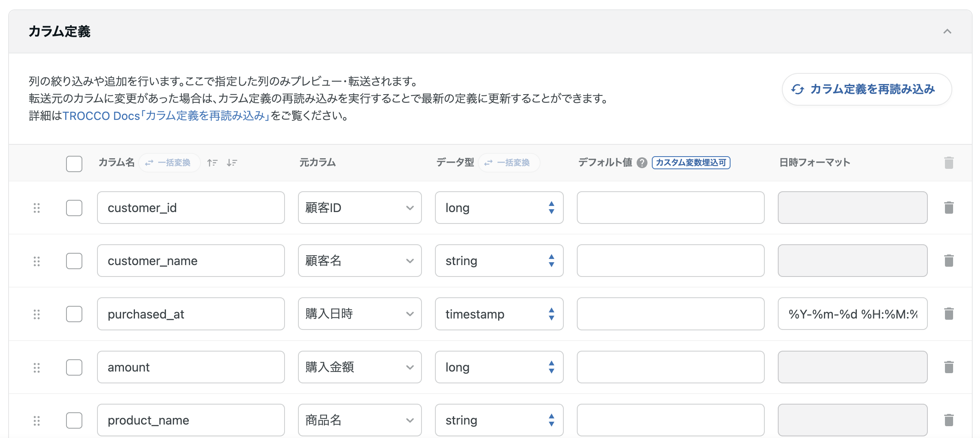Delete the customer_id row

(949, 208)
